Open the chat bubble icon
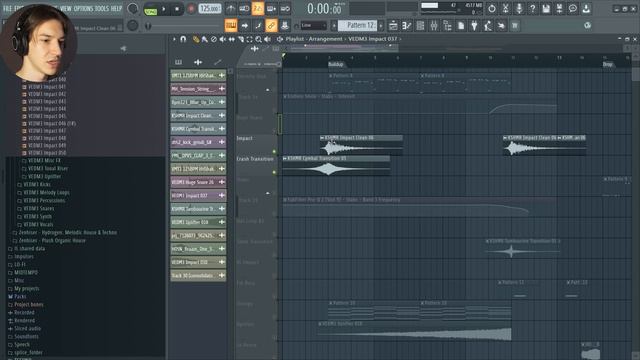Image resolution: width=640 pixels, height=360 pixels. 573,9
